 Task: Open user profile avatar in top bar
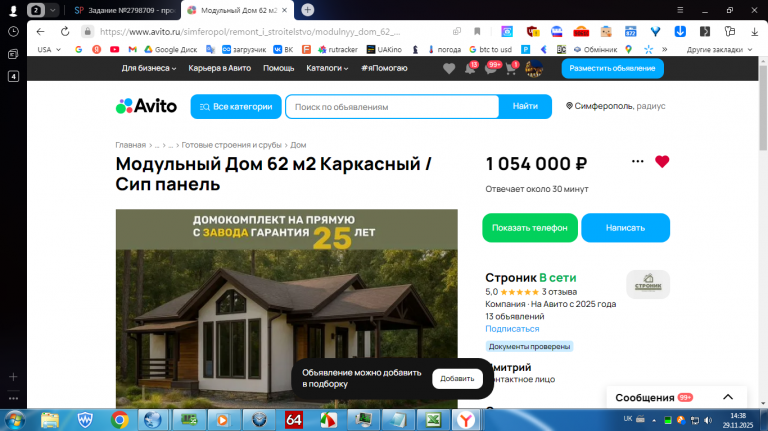point(534,69)
